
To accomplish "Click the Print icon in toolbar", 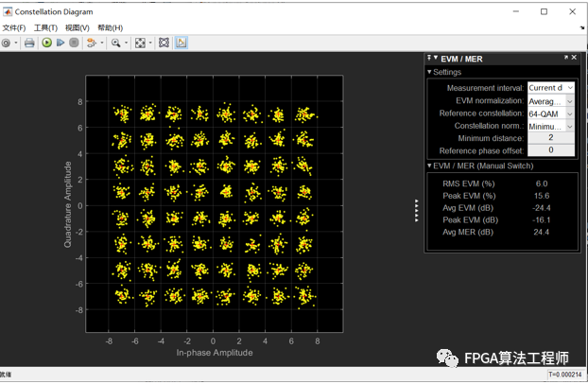I will pos(29,43).
